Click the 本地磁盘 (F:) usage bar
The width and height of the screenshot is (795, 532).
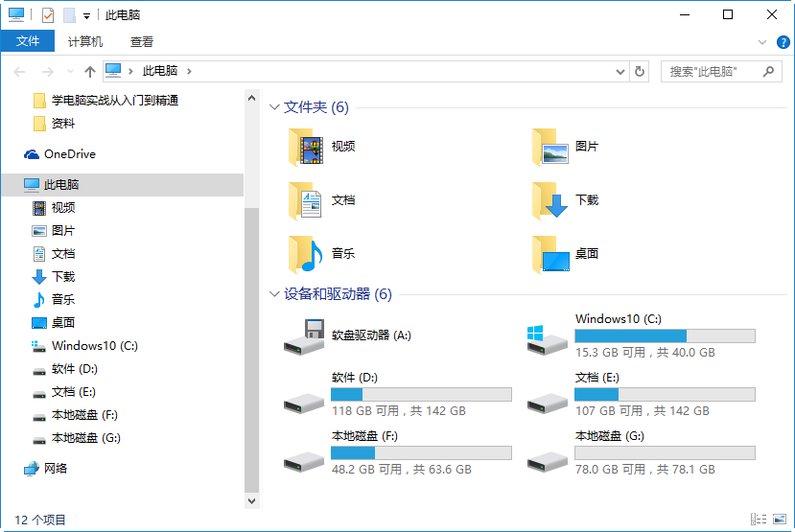coord(421,453)
